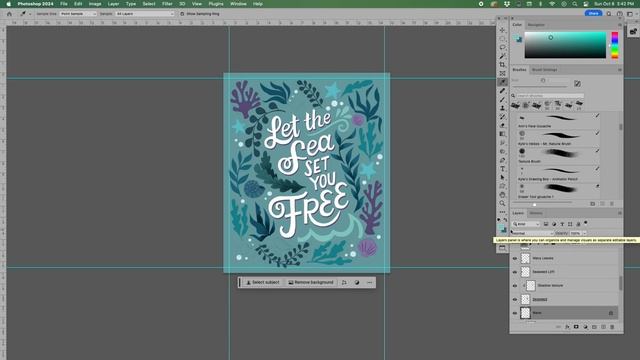Hide the Shadow texture layer

(x=515, y=286)
